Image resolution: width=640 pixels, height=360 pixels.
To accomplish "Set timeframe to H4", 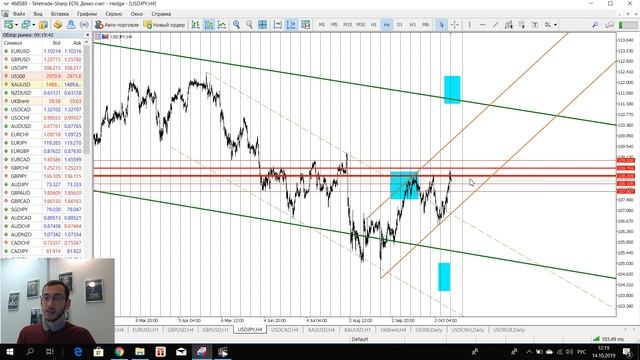I will [x=387, y=25].
